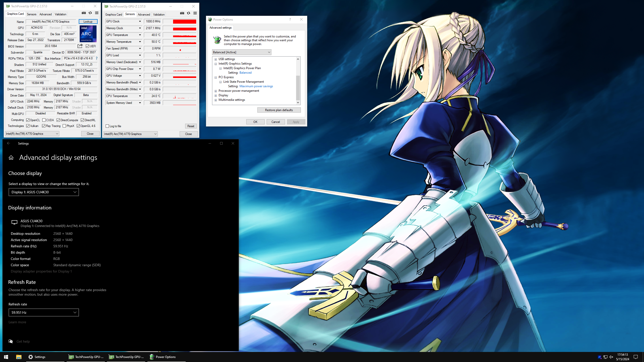Image resolution: width=644 pixels, height=362 pixels.
Task: Toggle the UEFI checkbox
Action: point(88,46)
